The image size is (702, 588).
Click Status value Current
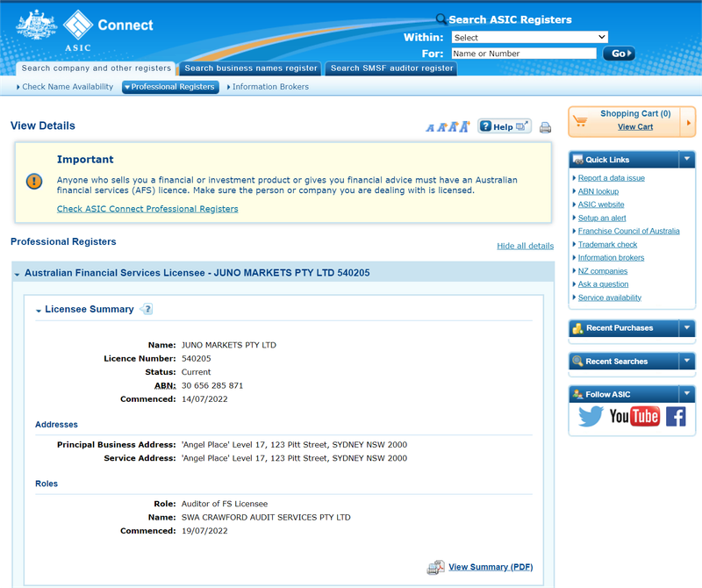196,372
